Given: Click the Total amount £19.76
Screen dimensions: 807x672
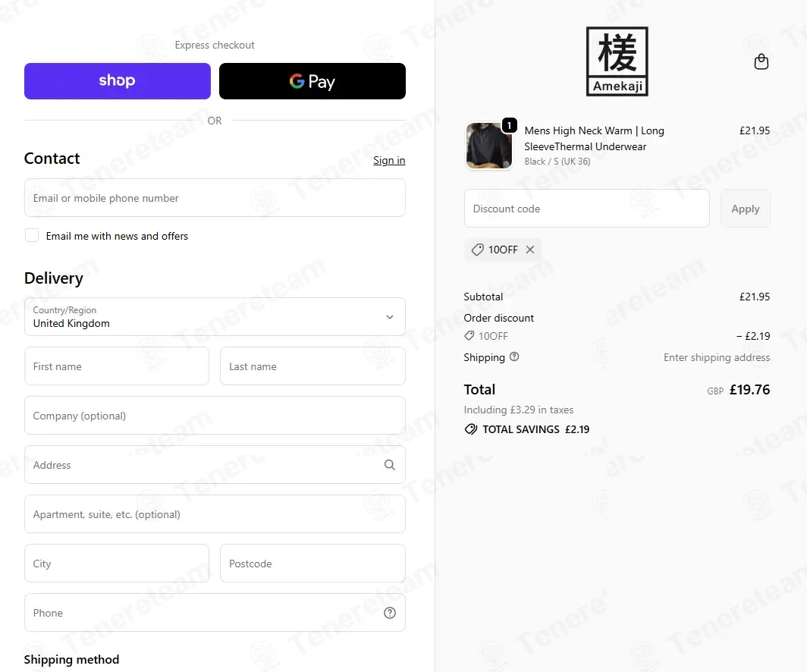Looking at the screenshot, I should pos(749,390).
